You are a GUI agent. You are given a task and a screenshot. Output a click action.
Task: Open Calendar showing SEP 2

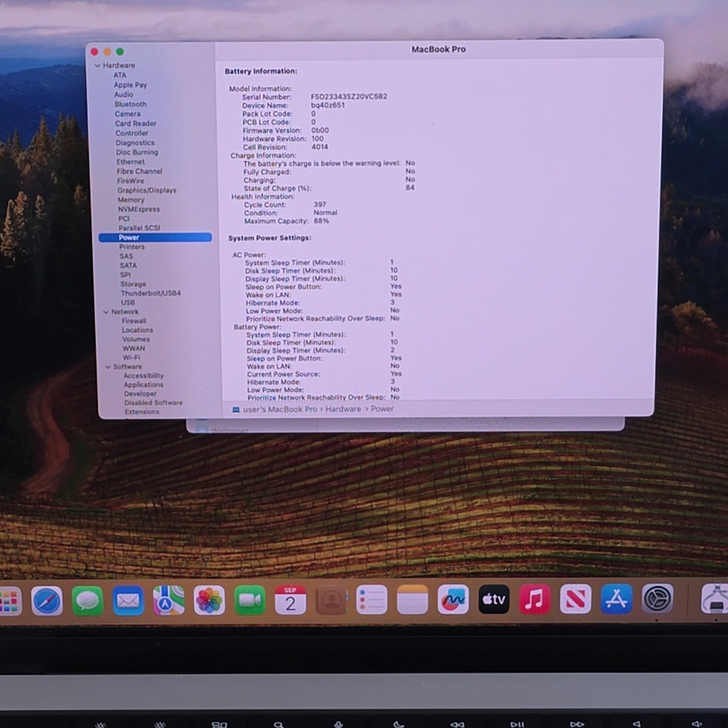(x=291, y=601)
